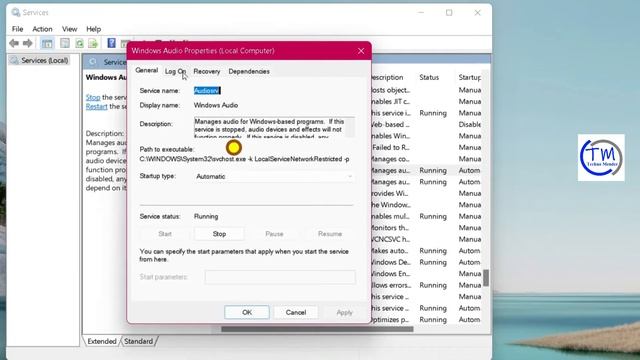
Task: Click the Stop the service link
Action: (93, 97)
